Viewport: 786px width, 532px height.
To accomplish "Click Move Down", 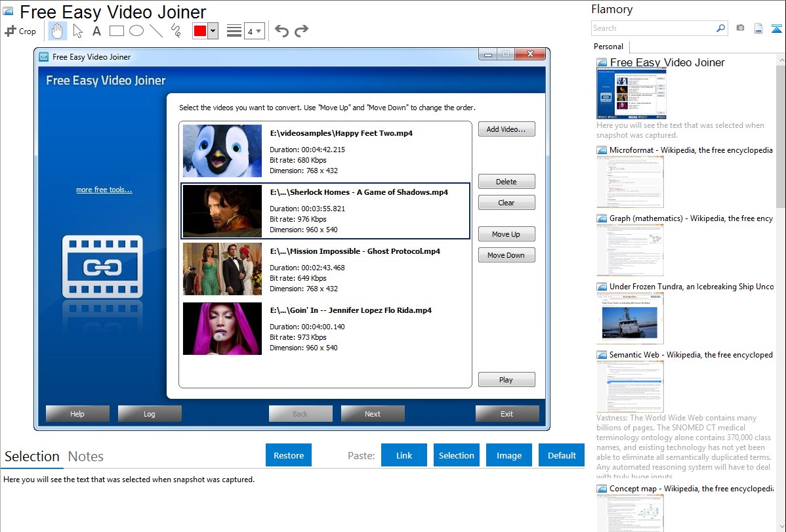I will coord(507,255).
